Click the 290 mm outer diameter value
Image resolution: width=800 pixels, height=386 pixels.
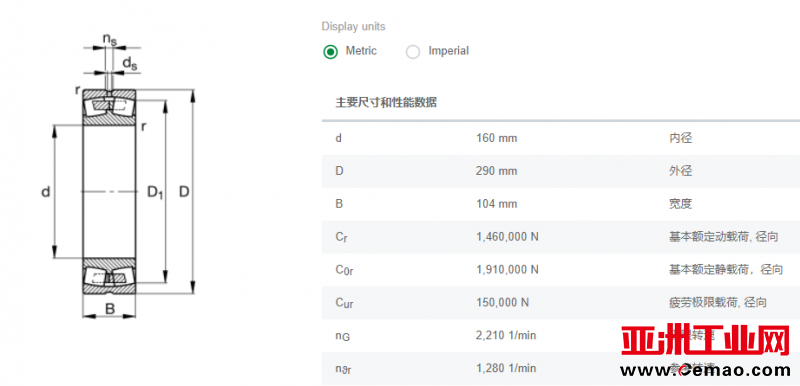pos(496,171)
